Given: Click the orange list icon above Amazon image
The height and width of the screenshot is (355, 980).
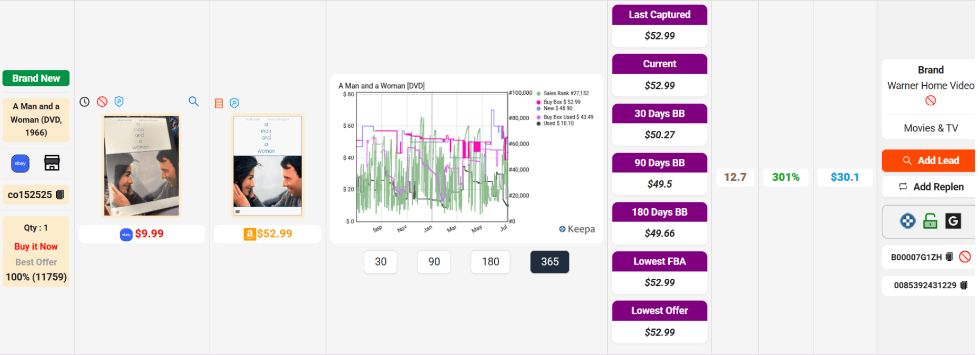Looking at the screenshot, I should [219, 103].
